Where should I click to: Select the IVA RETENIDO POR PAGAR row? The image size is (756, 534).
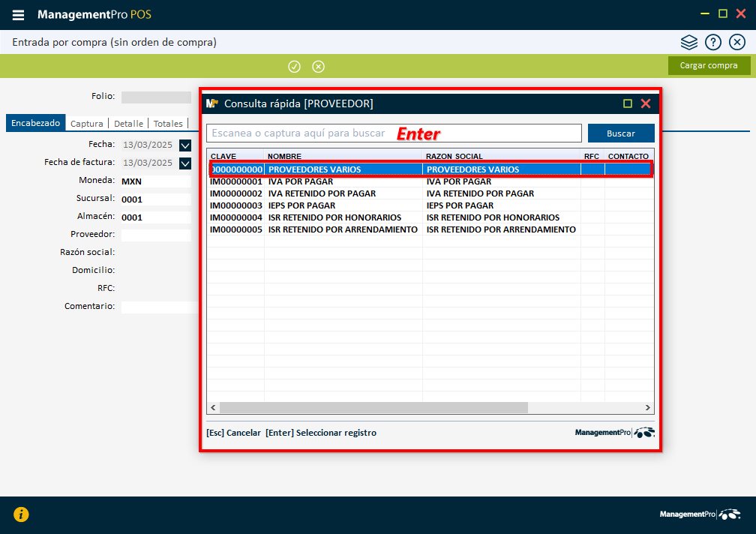430,193
